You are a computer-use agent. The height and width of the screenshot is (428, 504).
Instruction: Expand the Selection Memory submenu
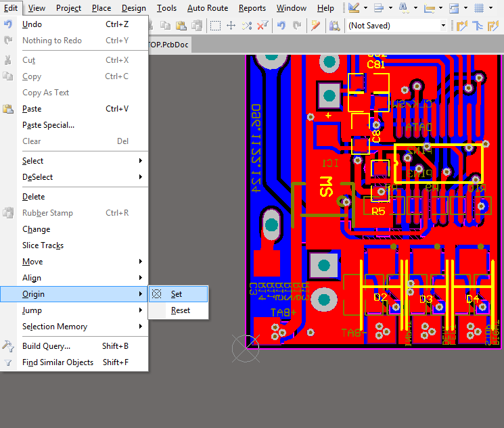[74, 327]
